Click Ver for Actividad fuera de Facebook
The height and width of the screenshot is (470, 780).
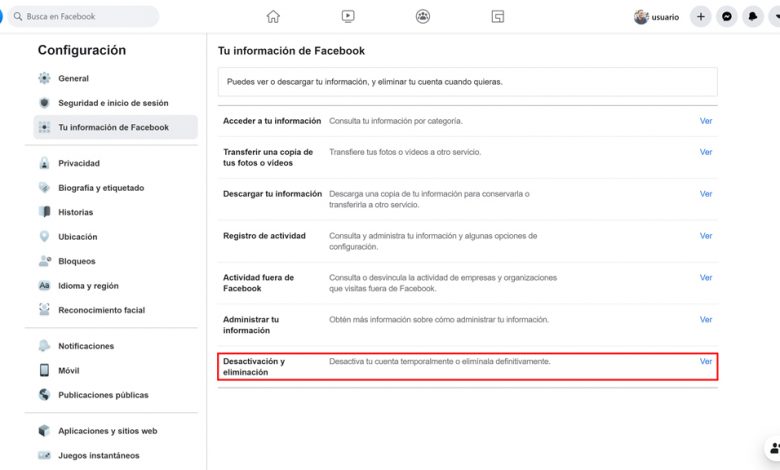point(705,278)
